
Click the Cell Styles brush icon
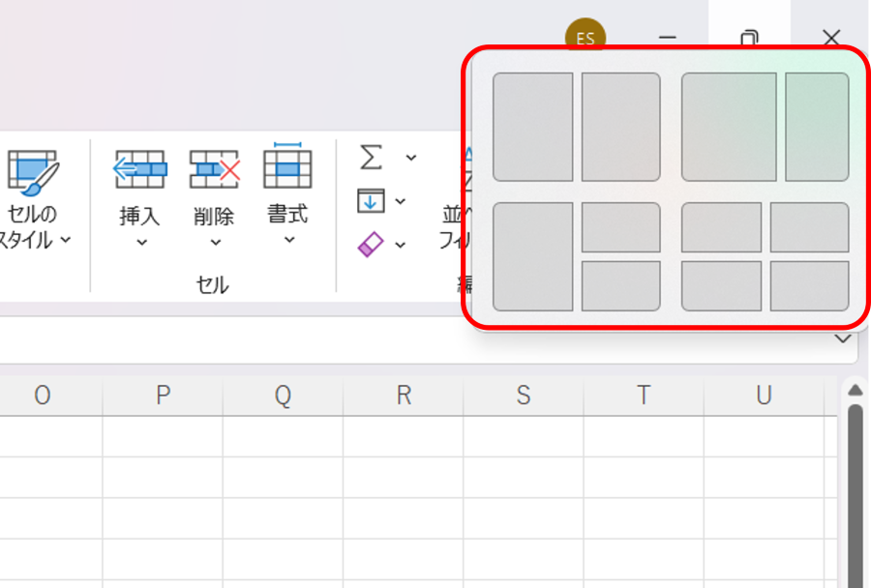(x=34, y=172)
